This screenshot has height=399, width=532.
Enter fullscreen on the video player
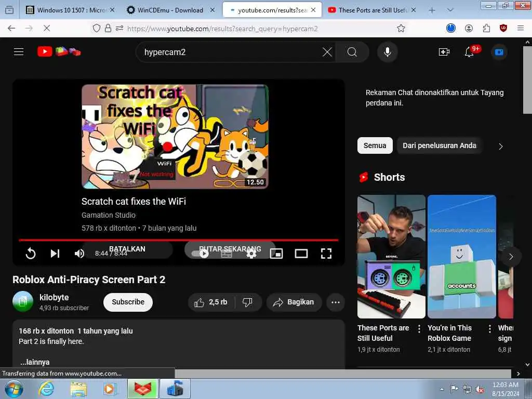coord(326,254)
